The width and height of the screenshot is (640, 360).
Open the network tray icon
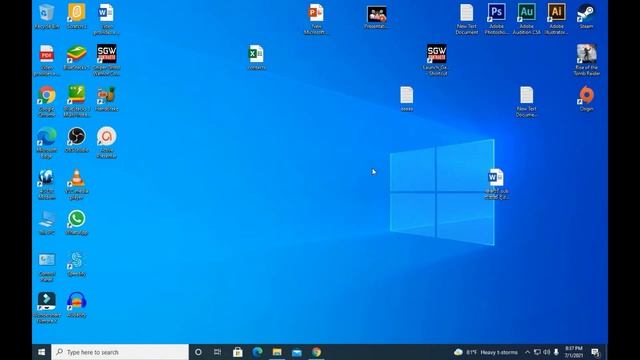(537, 352)
